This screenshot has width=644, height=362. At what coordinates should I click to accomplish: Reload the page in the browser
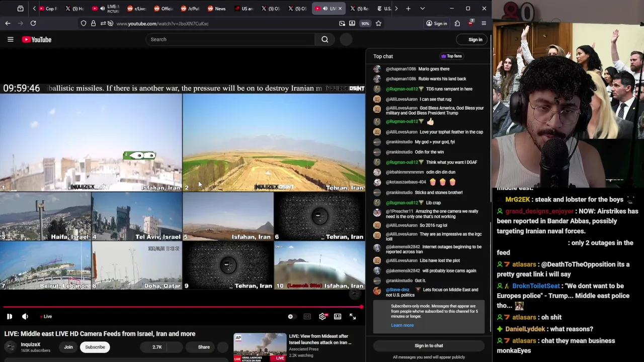(33, 23)
